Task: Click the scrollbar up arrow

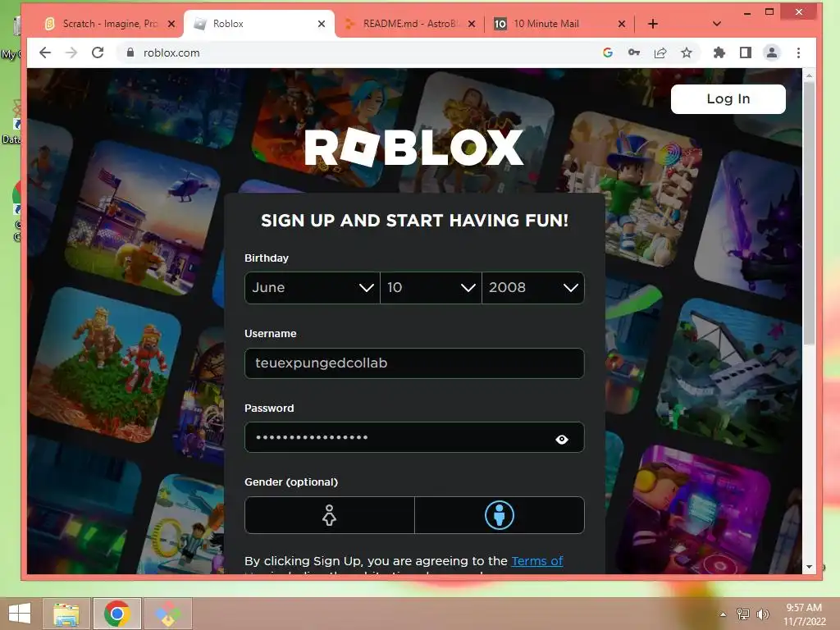Action: pos(809,76)
